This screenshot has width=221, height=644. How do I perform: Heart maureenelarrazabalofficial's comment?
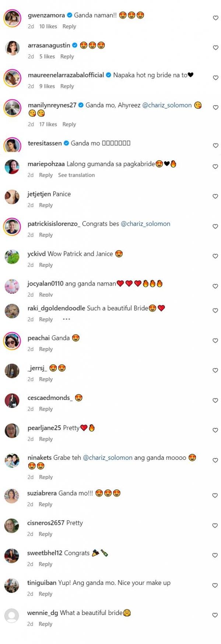[x=215, y=78]
